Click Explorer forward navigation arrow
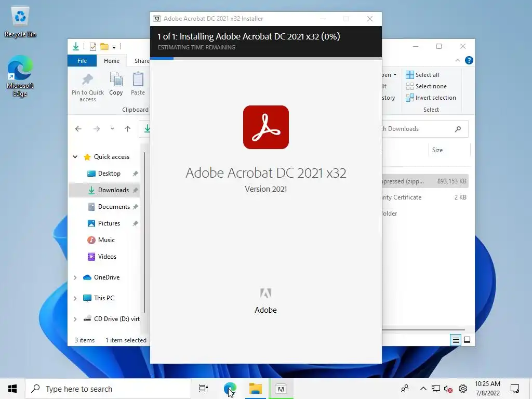532x399 pixels. [x=96, y=129]
